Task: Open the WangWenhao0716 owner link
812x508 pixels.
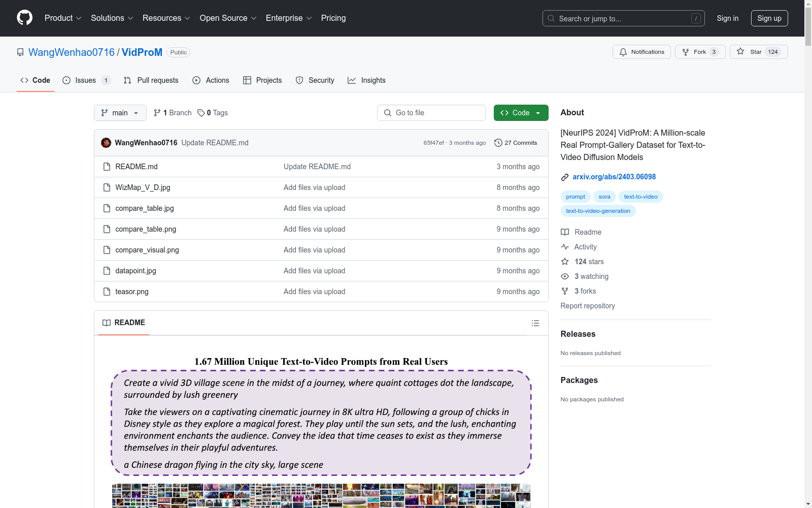Action: pyautogui.click(x=72, y=52)
